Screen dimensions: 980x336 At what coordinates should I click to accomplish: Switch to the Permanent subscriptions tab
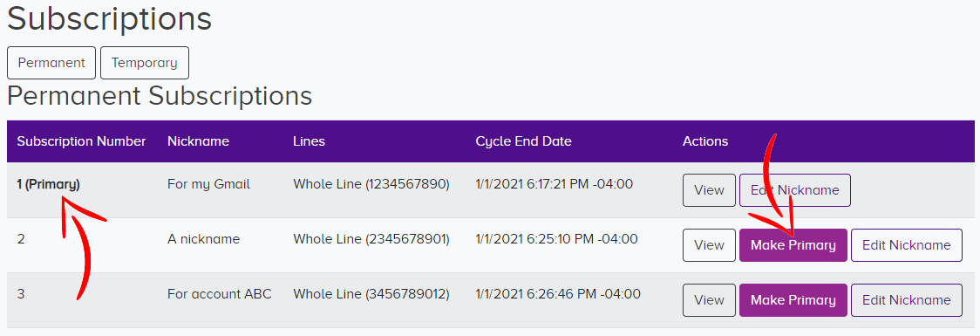coord(51,63)
